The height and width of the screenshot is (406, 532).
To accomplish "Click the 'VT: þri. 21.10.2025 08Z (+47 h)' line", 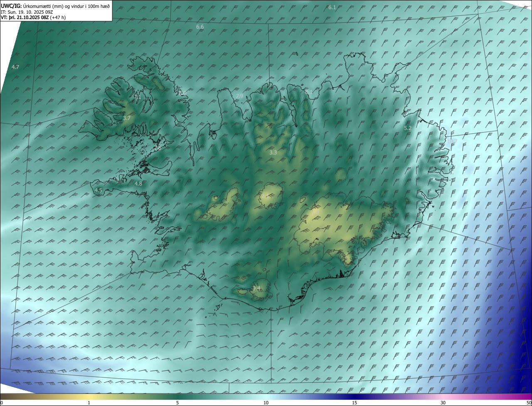I will coord(33,17).
